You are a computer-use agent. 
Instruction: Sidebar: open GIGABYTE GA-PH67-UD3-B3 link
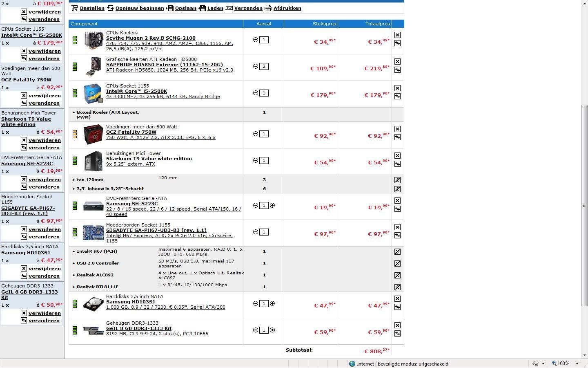pyautogui.click(x=28, y=211)
